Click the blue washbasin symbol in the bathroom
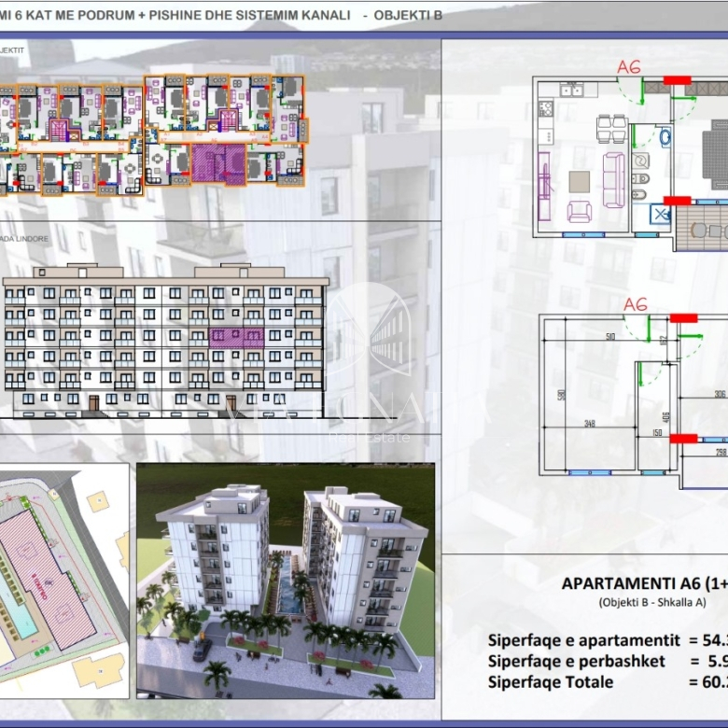This screenshot has height=728, width=728. [x=665, y=137]
